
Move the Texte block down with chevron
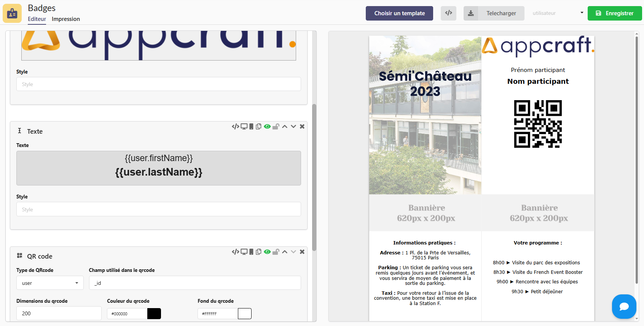coord(293,126)
